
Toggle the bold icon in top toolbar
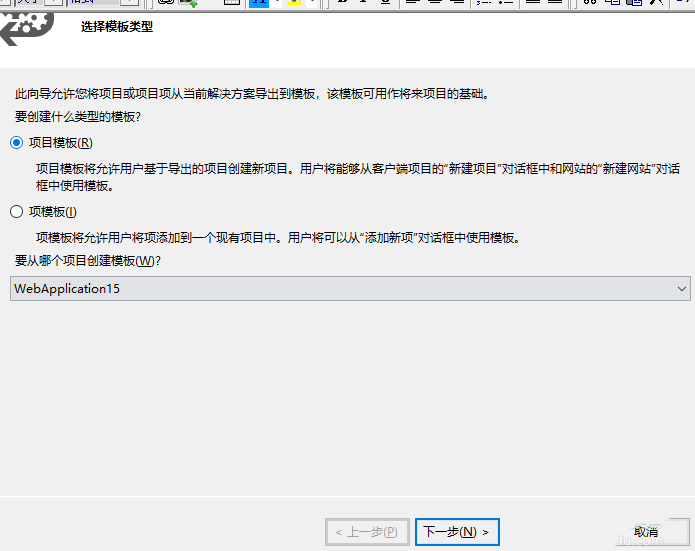coord(342,3)
